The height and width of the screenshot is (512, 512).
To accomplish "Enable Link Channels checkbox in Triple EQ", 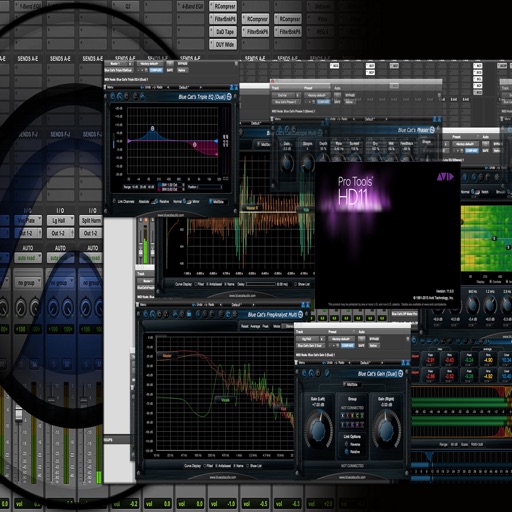I will click(x=124, y=201).
